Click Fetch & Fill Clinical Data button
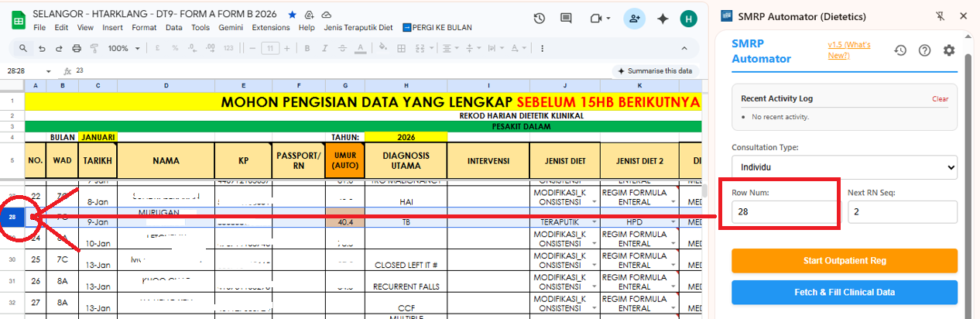980x319 pixels. tap(844, 292)
